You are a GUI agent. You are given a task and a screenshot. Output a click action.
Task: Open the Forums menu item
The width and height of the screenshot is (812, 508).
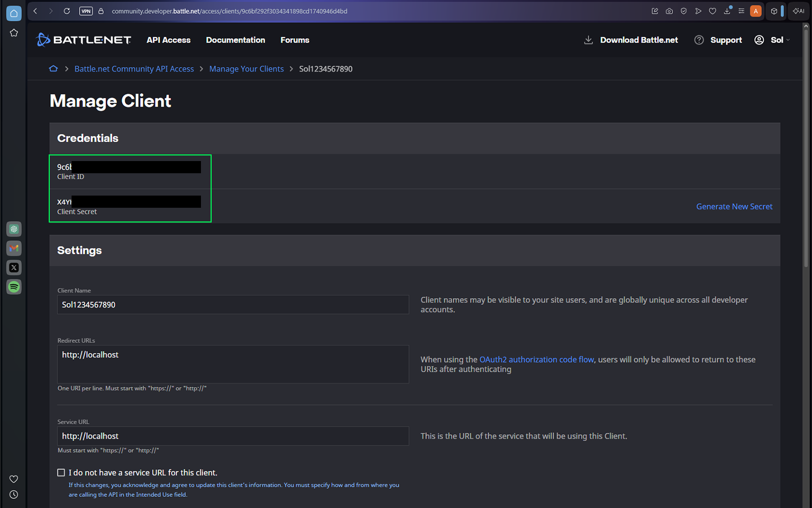pyautogui.click(x=295, y=40)
